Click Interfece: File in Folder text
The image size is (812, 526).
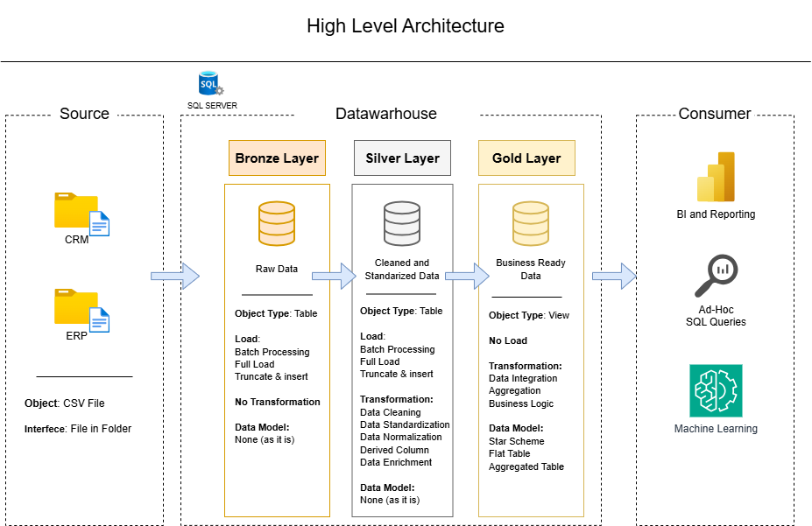click(78, 428)
